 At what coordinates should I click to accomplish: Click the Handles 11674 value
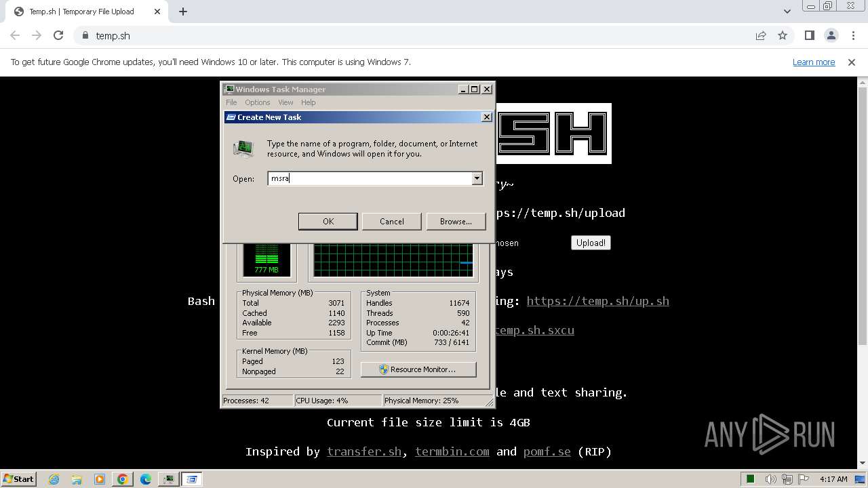(x=459, y=303)
